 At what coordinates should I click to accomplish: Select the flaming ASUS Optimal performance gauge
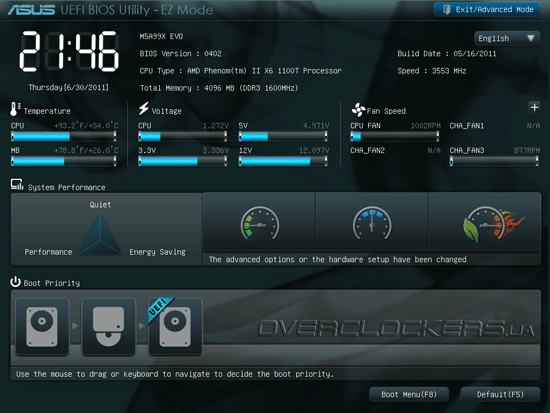tap(484, 221)
